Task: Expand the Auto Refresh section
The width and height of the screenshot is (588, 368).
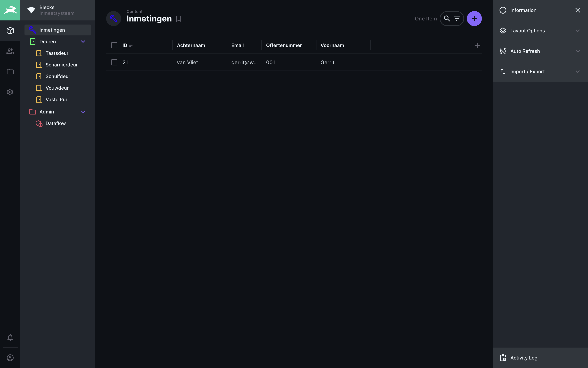Action: (x=540, y=51)
